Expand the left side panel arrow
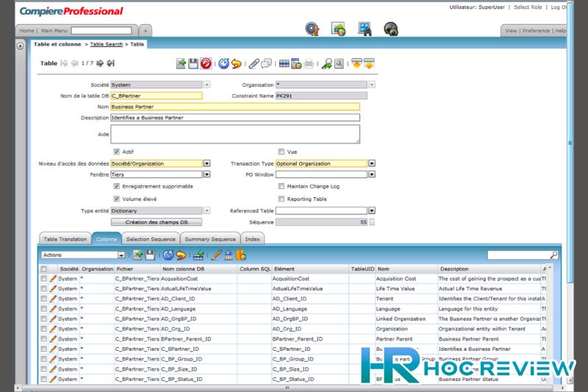This screenshot has height=392, width=588. point(21,46)
